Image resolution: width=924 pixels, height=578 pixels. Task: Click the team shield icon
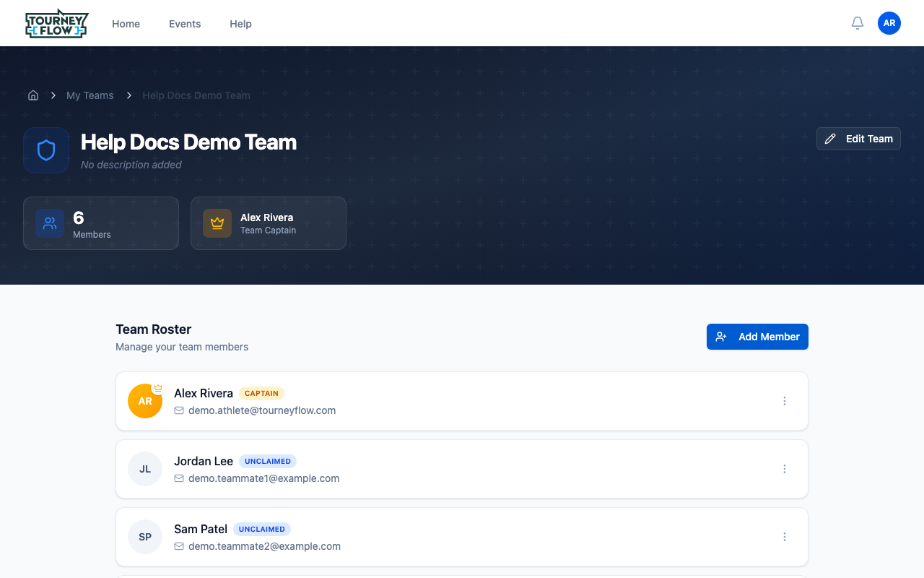46,150
